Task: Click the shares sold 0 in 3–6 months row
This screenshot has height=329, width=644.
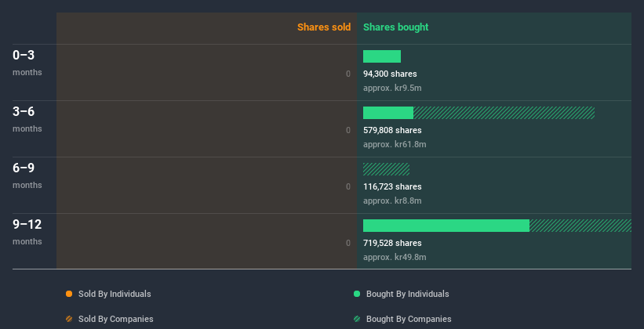Action: 348,130
